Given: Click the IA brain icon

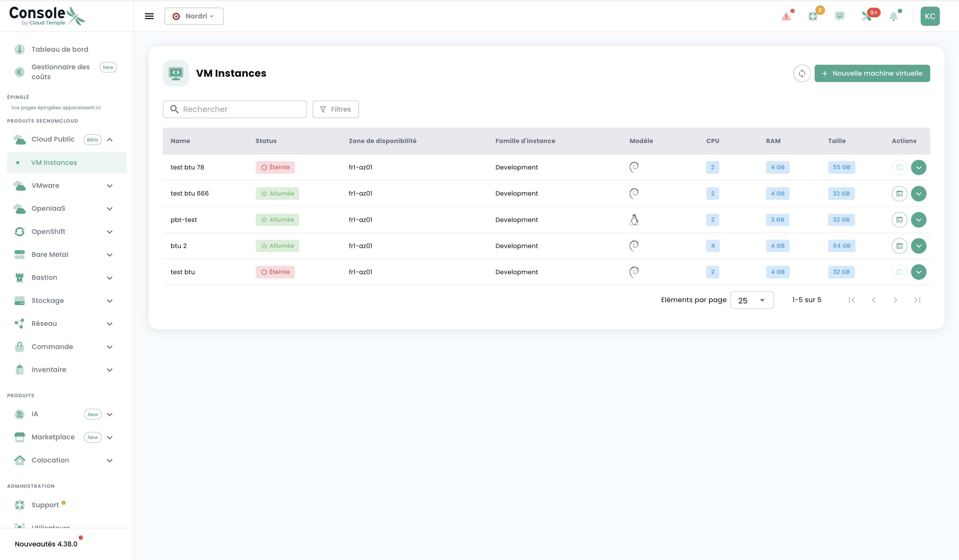Looking at the screenshot, I should pos(19,414).
